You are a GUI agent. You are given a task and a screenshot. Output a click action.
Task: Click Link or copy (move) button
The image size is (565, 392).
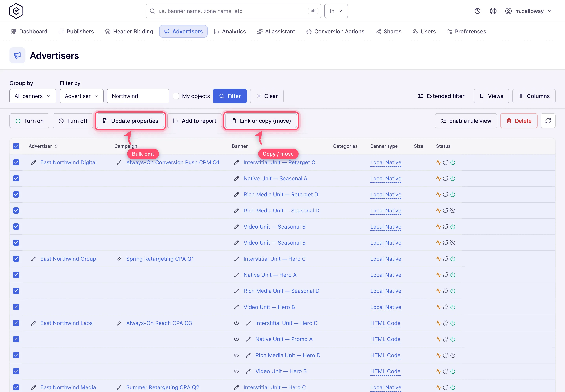coord(261,121)
